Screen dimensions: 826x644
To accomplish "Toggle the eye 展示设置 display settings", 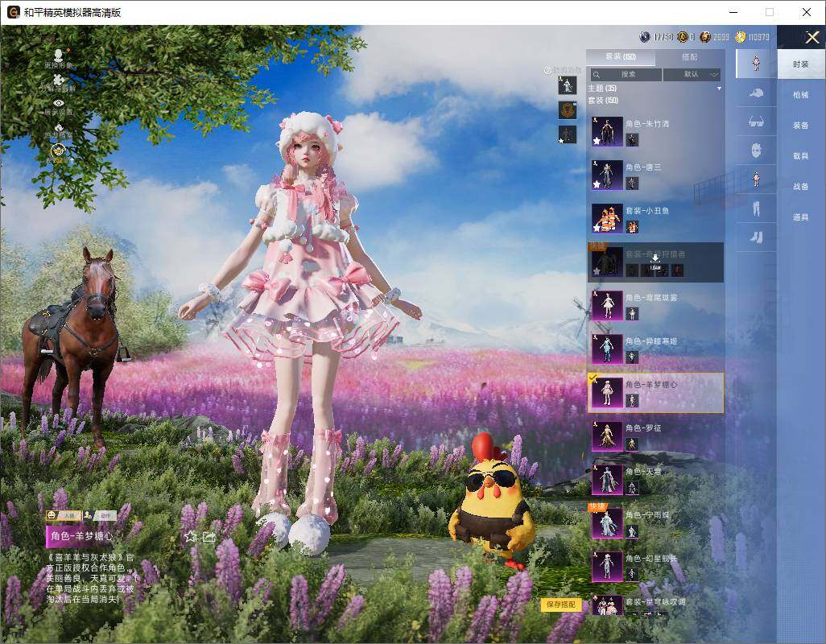I will tap(59, 105).
